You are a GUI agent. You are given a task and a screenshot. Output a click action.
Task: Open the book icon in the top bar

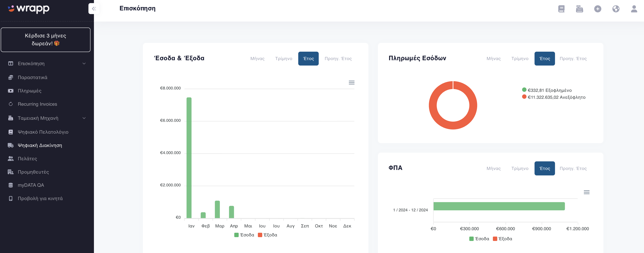[x=561, y=9]
